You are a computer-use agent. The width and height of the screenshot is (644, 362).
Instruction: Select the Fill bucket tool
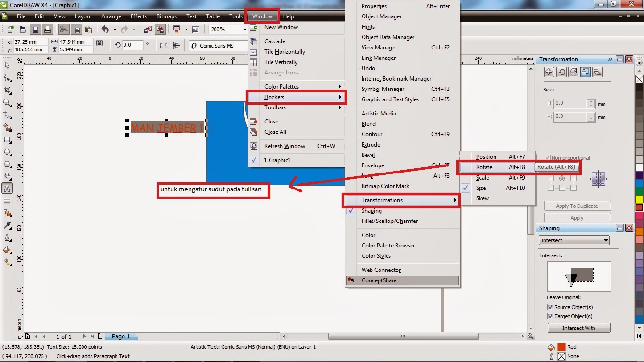coord(7,250)
